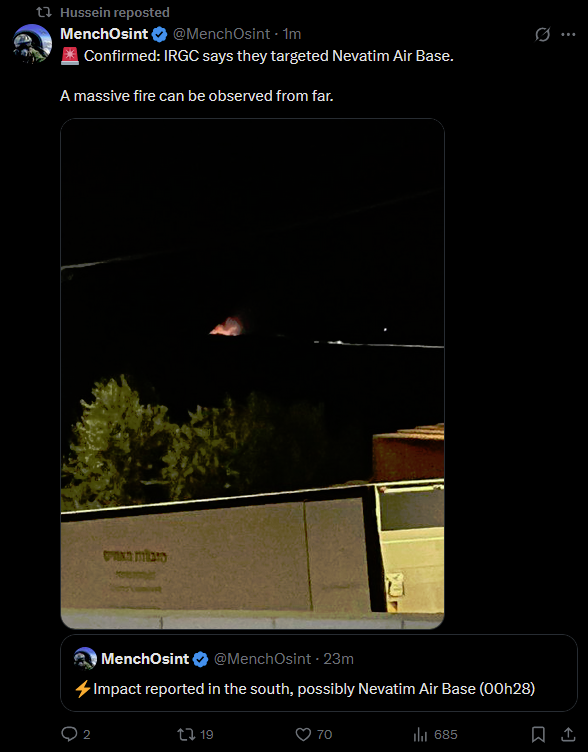
Task: Open the fire photo attachment
Action: click(x=252, y=374)
